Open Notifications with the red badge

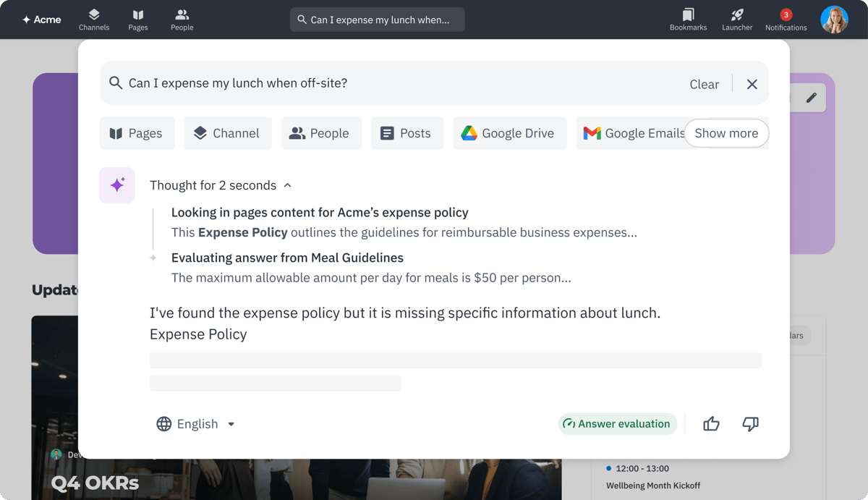(786, 20)
